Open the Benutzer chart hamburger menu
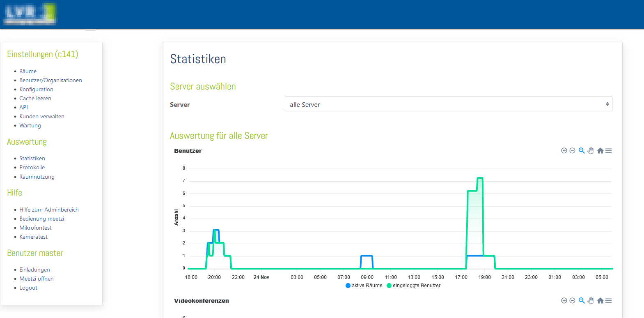644x318 pixels. [609, 151]
